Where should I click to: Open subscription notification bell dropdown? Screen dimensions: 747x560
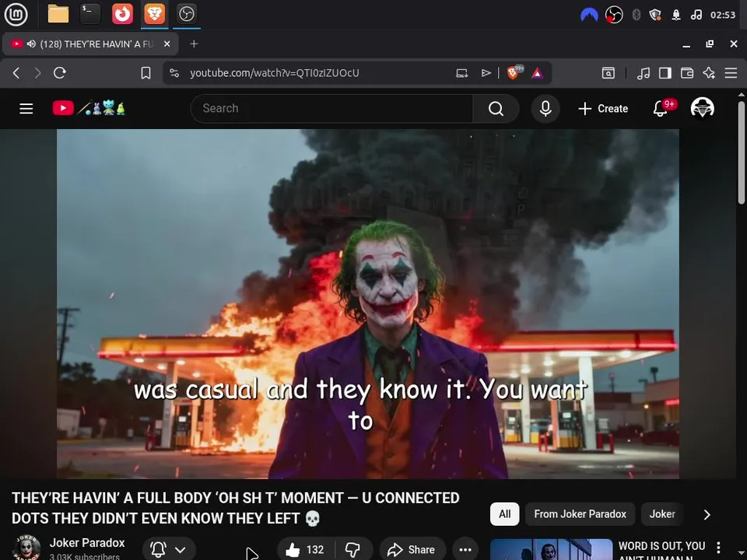[x=169, y=550]
